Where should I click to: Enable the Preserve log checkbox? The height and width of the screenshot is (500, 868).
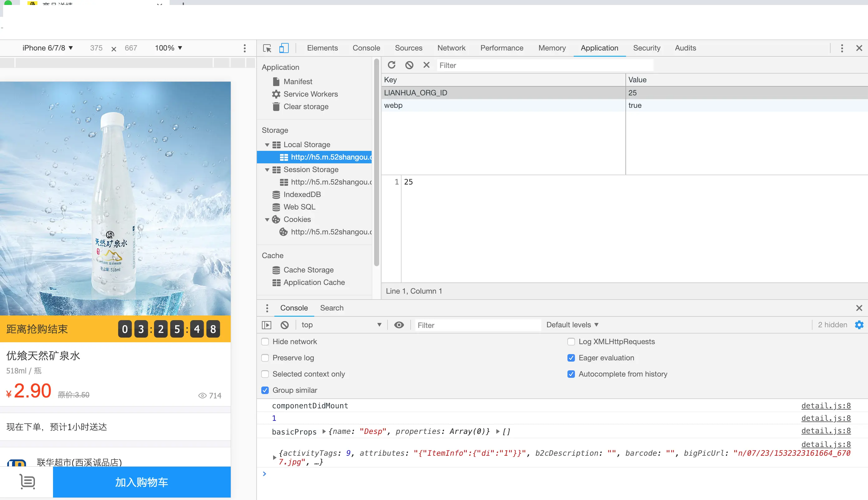click(x=265, y=358)
